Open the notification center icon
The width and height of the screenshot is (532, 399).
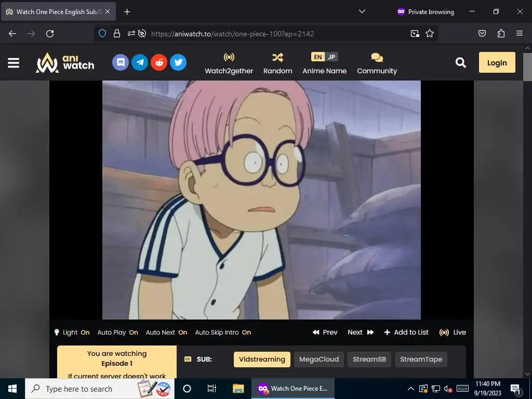[x=516, y=389]
